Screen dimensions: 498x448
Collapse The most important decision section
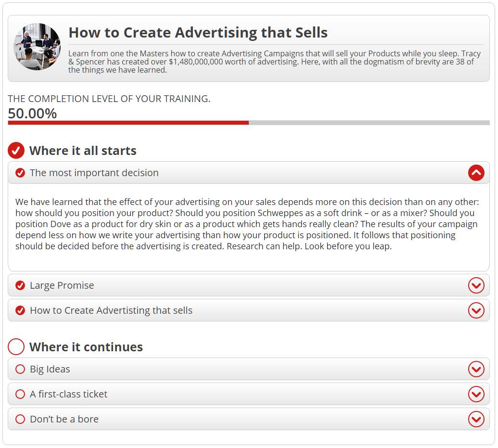point(476,173)
